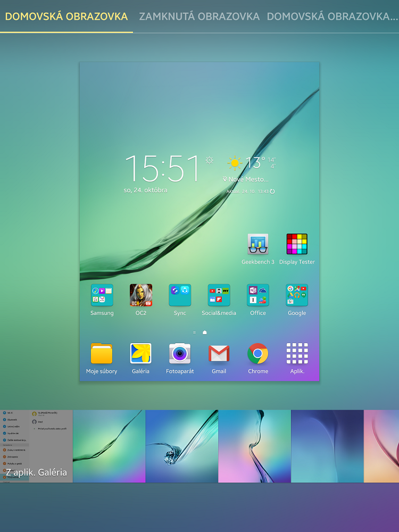Viewport: 399px width, 532px height.
Task: Pick the pink and teal swirl wallpaper
Action: (255, 446)
